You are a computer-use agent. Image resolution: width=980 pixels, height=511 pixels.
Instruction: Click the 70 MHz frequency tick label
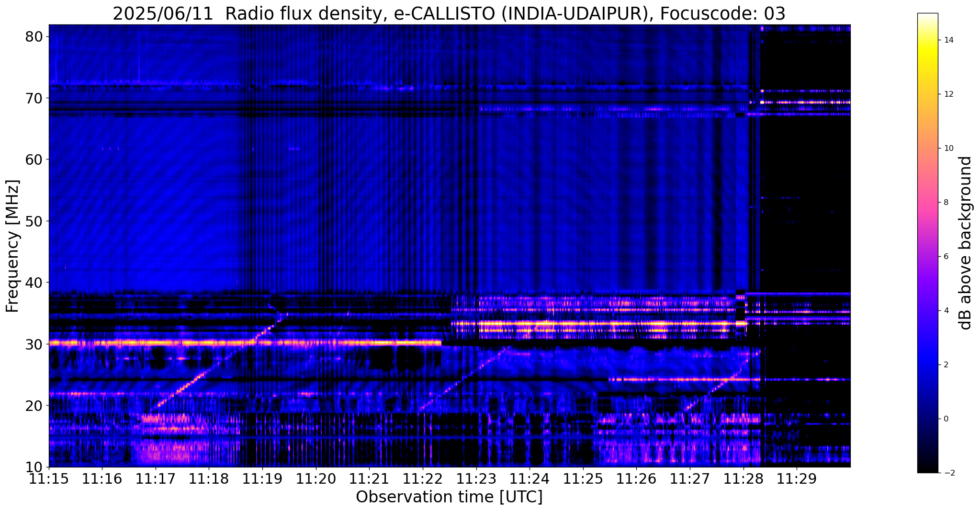pos(34,98)
